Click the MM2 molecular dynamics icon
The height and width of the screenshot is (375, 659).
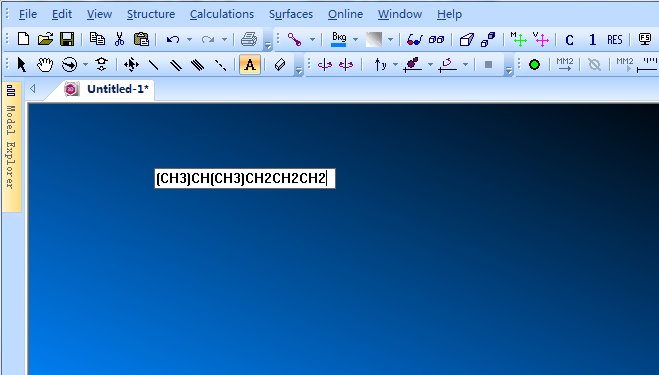coord(625,64)
